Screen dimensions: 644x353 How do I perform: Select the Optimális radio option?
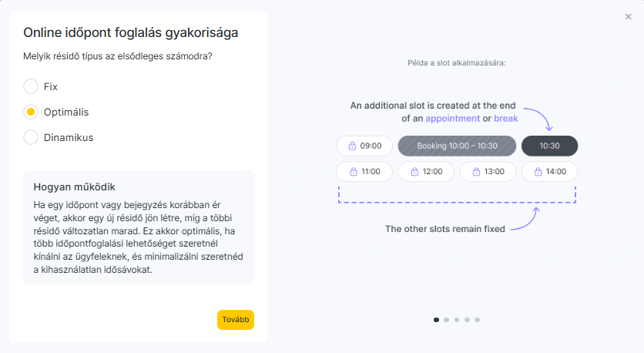(31, 112)
